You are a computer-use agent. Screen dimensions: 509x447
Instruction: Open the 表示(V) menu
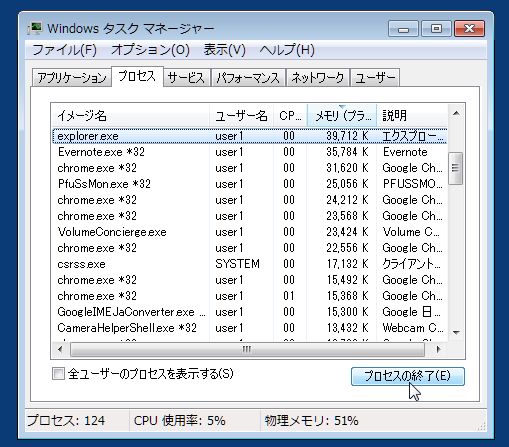click(x=225, y=50)
